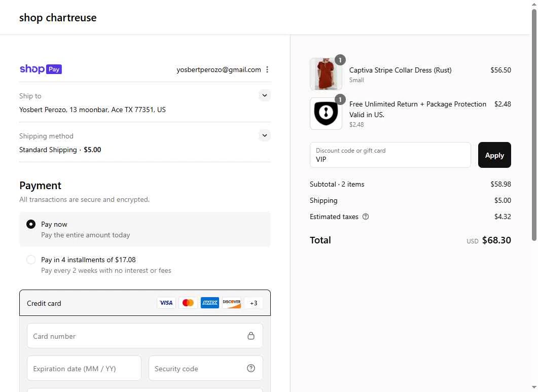
Task: Expand the Ship to section
Action: (x=265, y=95)
